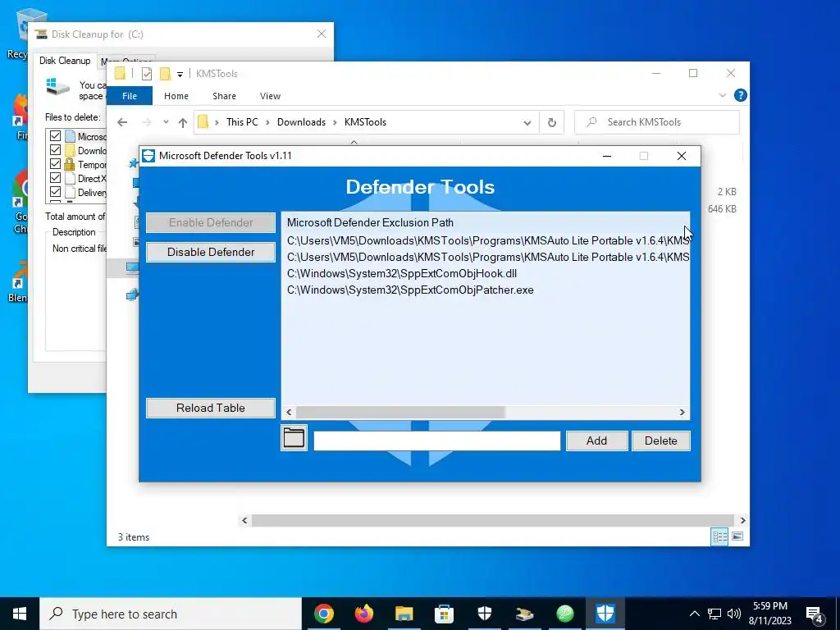Screen dimensions: 840x630
Task: Open folder browse icon in Defender Tools
Action: tap(294, 438)
